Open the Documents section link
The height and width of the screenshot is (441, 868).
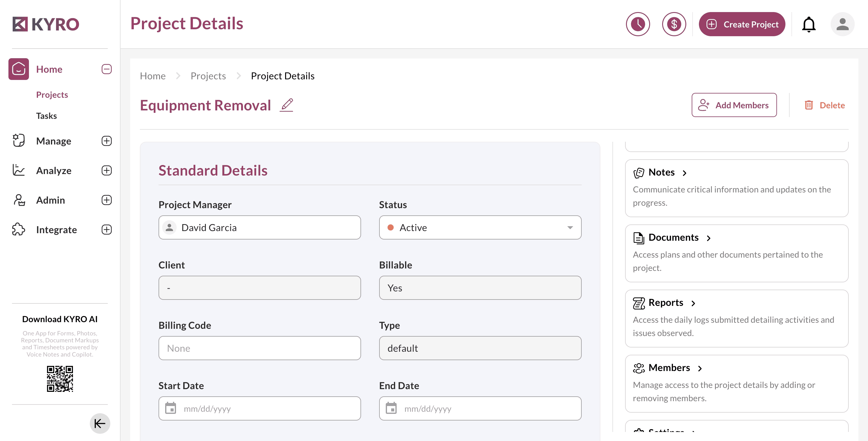[x=673, y=237]
